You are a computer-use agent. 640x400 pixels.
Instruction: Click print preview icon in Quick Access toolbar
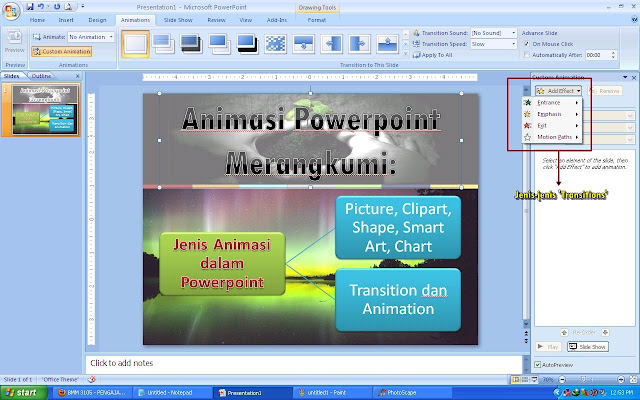click(68, 7)
